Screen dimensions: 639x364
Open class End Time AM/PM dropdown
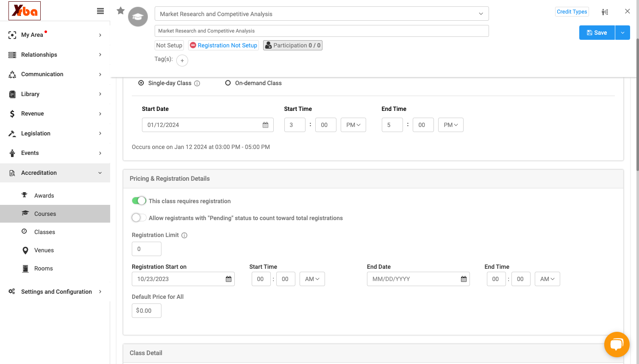(451, 125)
